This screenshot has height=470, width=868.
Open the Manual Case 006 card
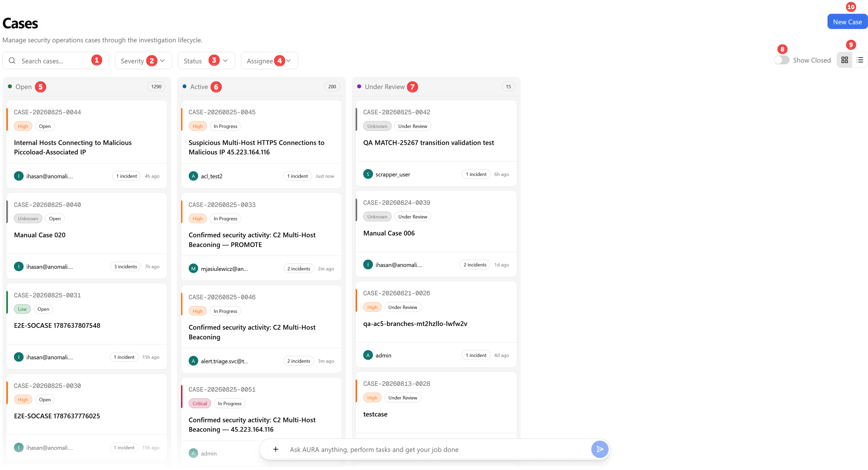pos(436,234)
